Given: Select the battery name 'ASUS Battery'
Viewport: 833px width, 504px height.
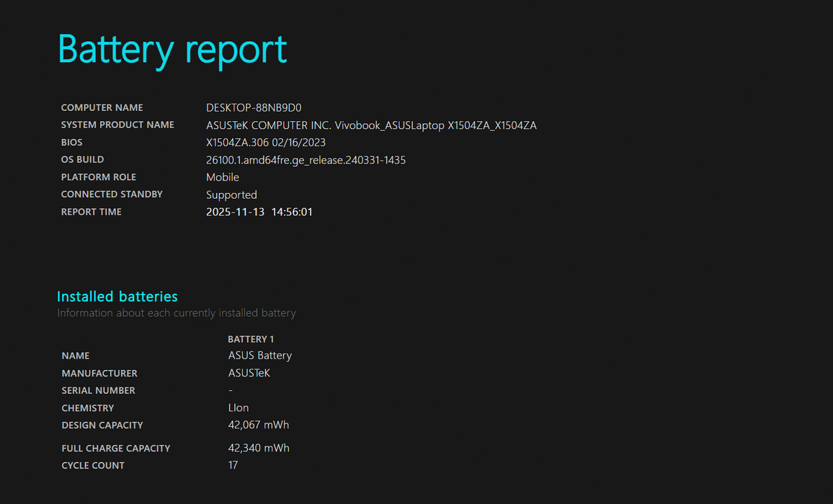Looking at the screenshot, I should point(260,355).
